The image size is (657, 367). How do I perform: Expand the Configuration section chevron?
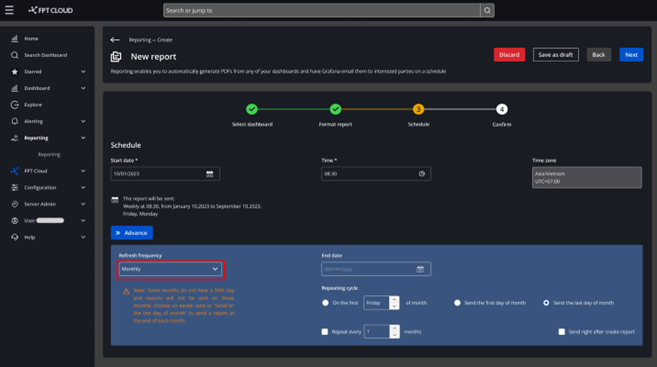coord(83,187)
